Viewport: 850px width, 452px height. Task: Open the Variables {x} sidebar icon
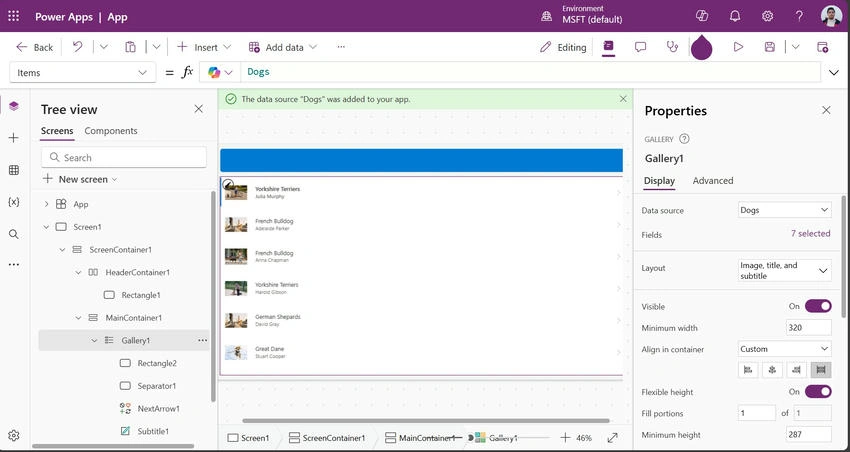coord(14,202)
